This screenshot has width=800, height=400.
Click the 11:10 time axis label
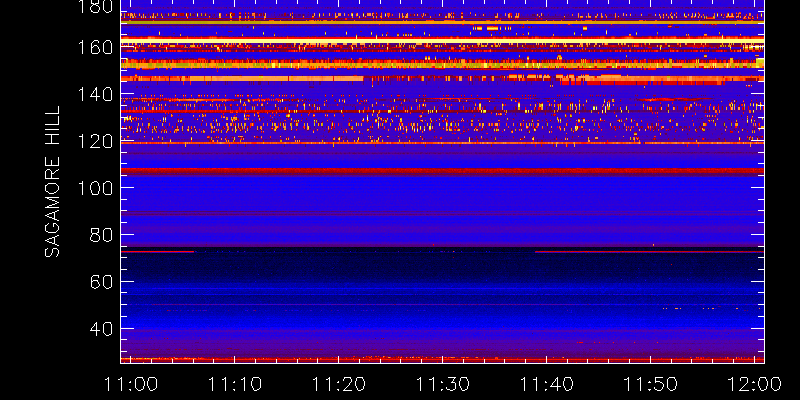(235, 384)
